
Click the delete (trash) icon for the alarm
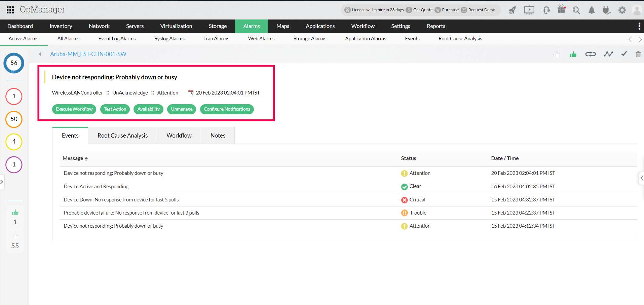click(x=638, y=54)
